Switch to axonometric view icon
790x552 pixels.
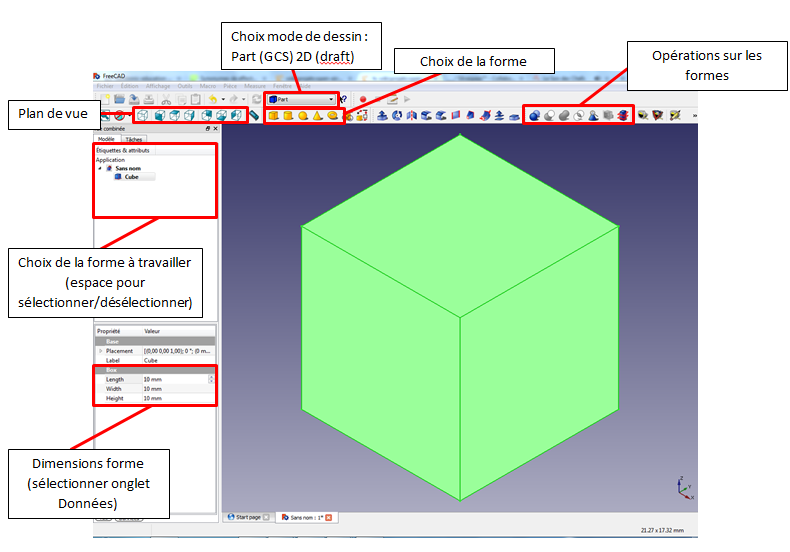point(141,116)
